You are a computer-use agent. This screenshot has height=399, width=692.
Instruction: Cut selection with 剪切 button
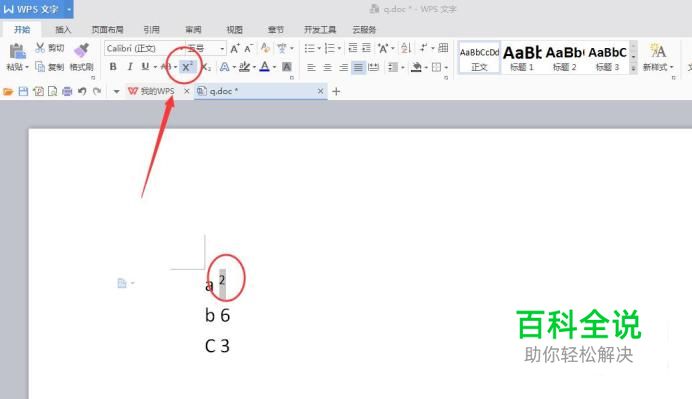(49, 48)
